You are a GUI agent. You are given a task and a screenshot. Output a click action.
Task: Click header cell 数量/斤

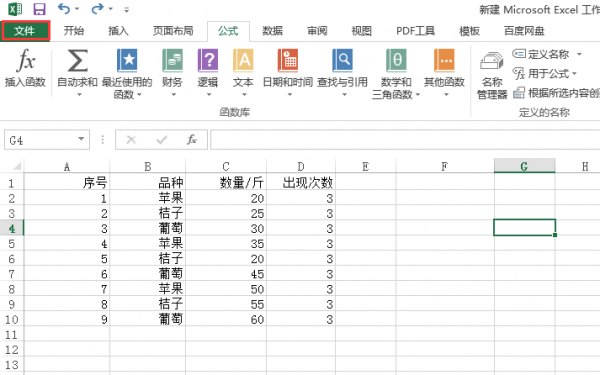pyautogui.click(x=226, y=183)
